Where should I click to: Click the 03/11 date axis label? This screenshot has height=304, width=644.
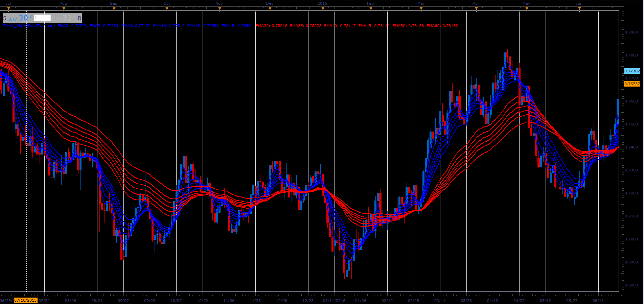click(x=440, y=301)
